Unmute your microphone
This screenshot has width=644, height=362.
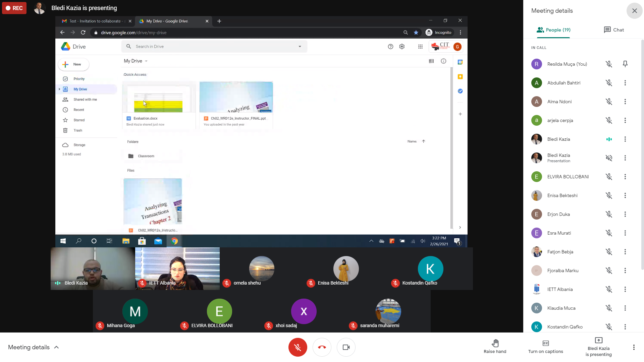point(298,347)
